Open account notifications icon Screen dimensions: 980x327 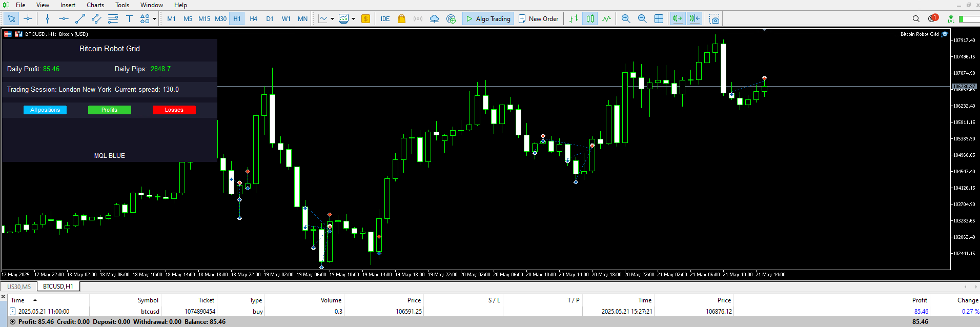pyautogui.click(x=932, y=18)
